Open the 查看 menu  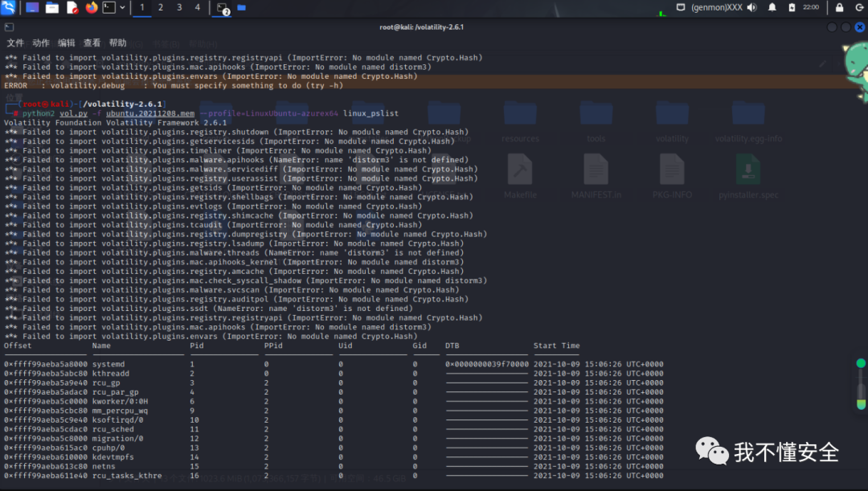pyautogui.click(x=92, y=43)
